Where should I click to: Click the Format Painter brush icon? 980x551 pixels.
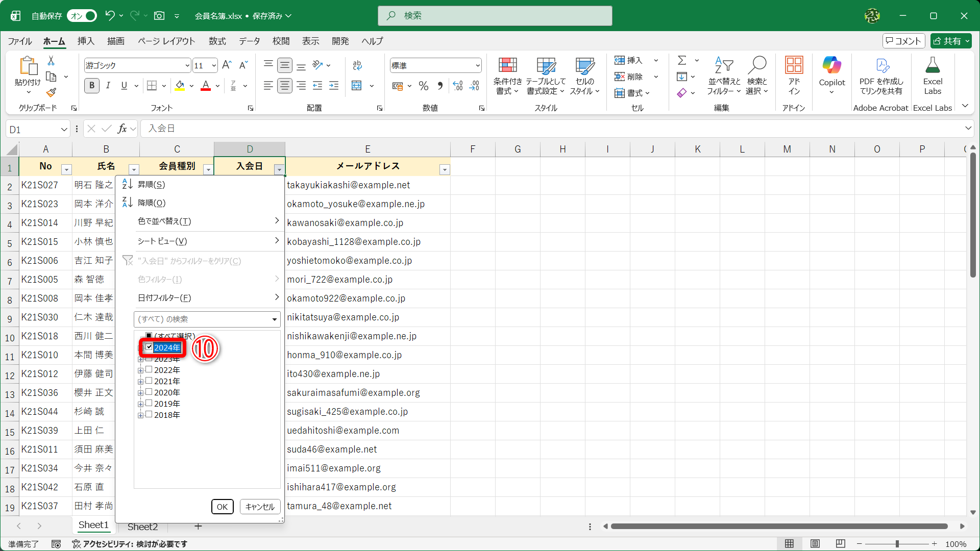[51, 93]
